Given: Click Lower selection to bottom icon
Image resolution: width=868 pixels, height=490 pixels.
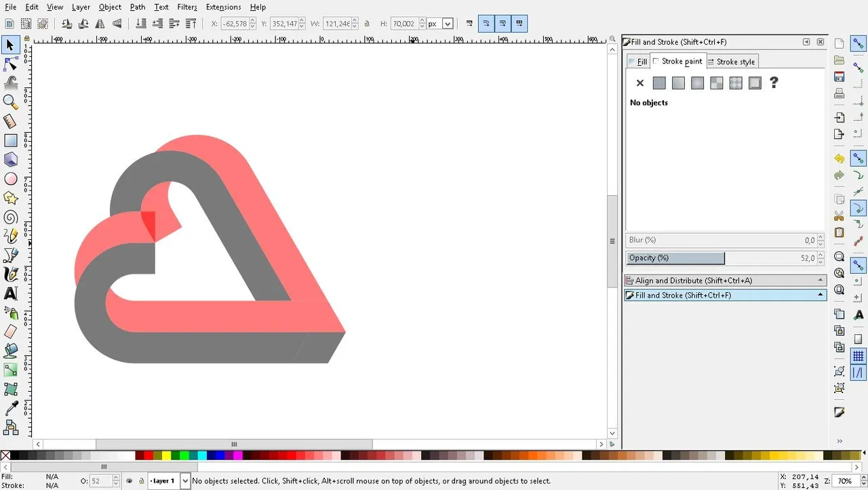Looking at the screenshot, I should [x=141, y=24].
